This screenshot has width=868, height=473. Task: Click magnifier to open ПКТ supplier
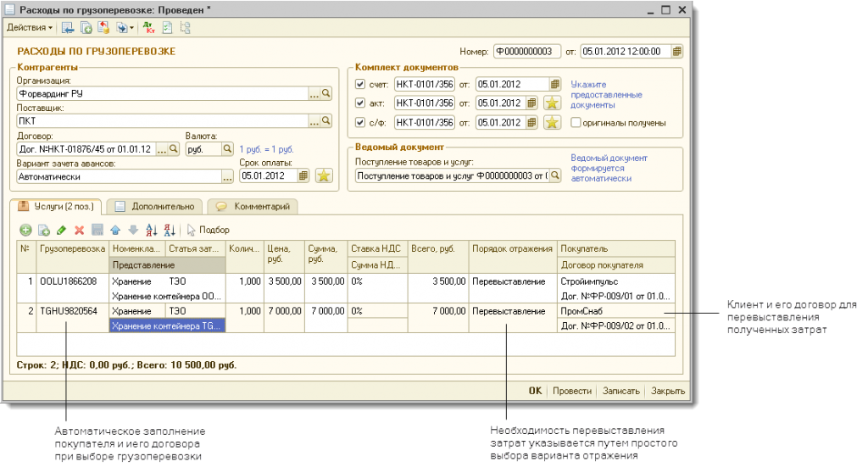326,120
